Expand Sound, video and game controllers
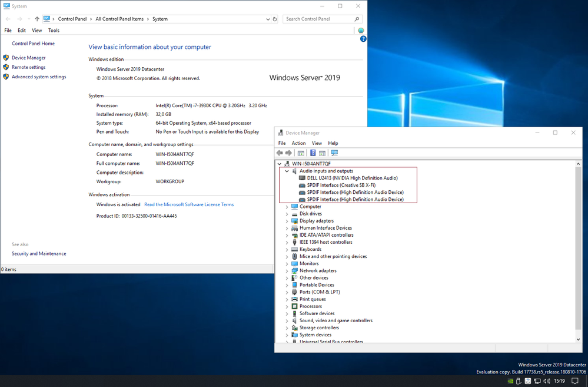 coord(287,320)
